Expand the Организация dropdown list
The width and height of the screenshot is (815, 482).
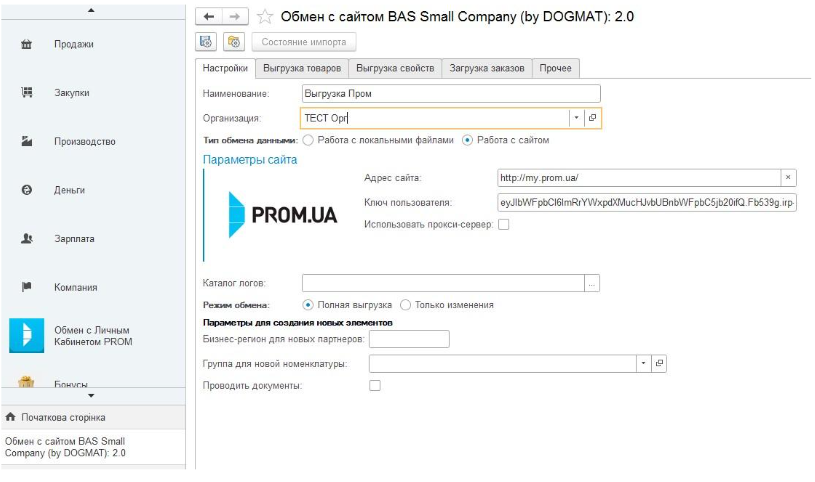click(x=575, y=118)
